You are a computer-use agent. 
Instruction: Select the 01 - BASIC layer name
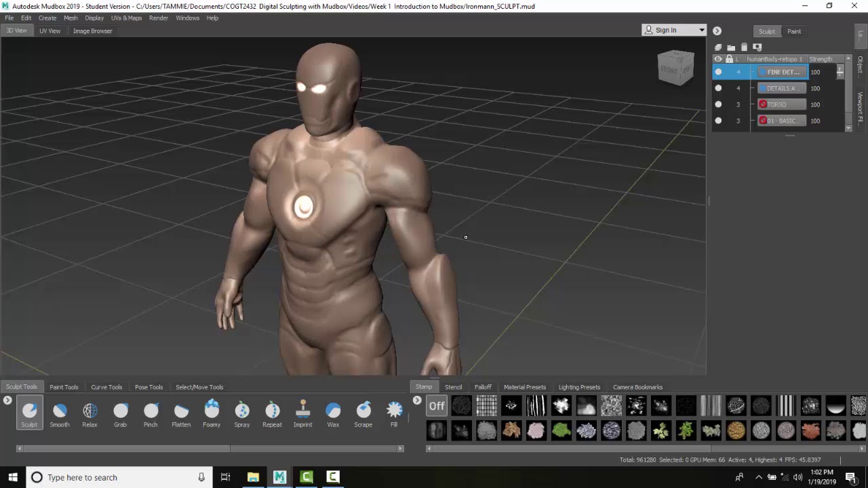tap(782, 121)
